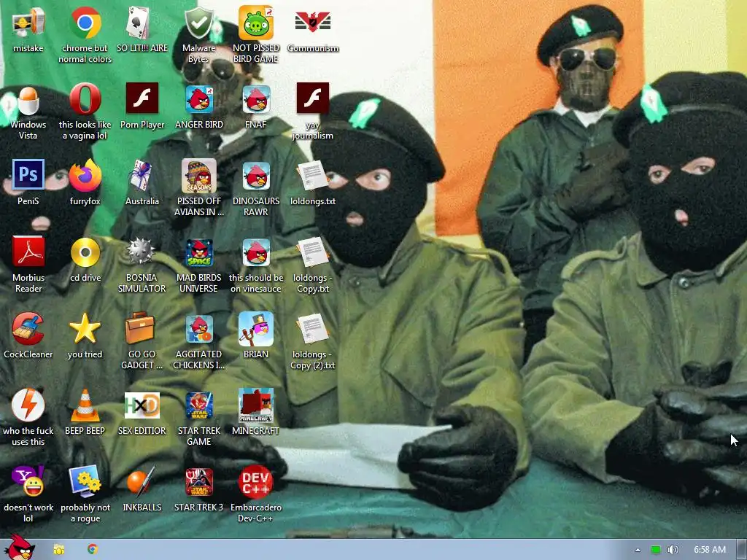Click the green tray status icon

tap(656, 550)
